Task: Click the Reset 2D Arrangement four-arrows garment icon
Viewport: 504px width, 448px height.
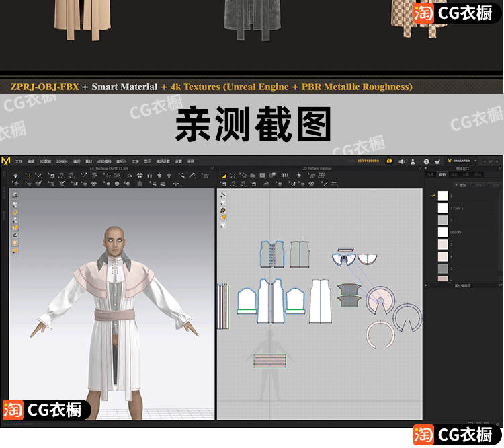Action: point(140,176)
